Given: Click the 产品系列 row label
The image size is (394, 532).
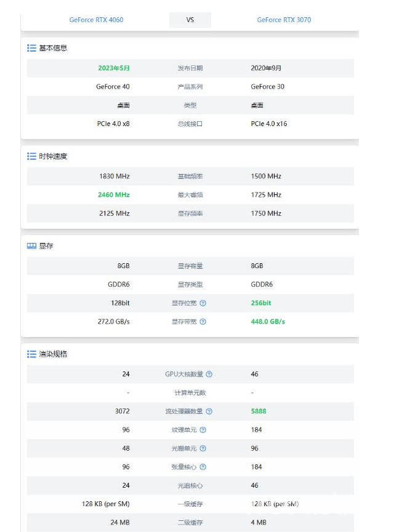Looking at the screenshot, I should [190, 87].
